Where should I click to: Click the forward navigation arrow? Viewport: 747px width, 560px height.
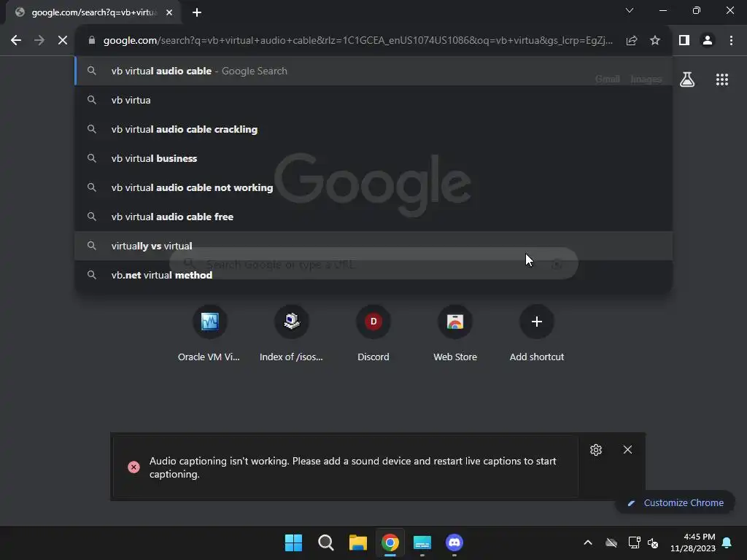(39, 41)
